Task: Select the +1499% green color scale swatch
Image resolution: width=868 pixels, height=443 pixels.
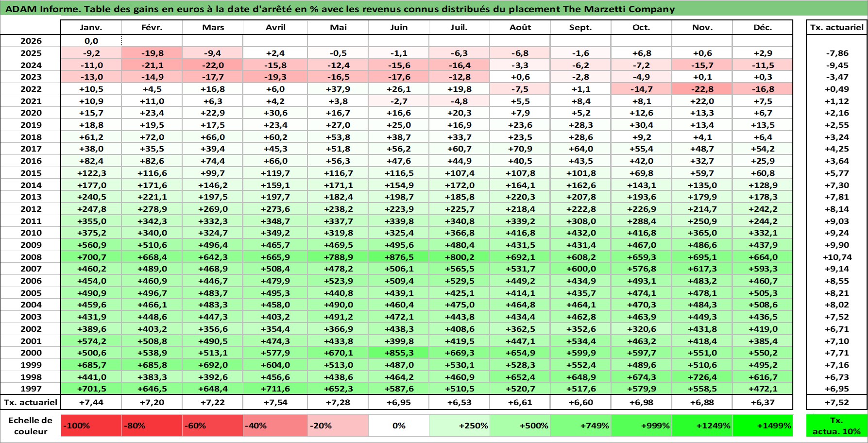Action: [763, 426]
